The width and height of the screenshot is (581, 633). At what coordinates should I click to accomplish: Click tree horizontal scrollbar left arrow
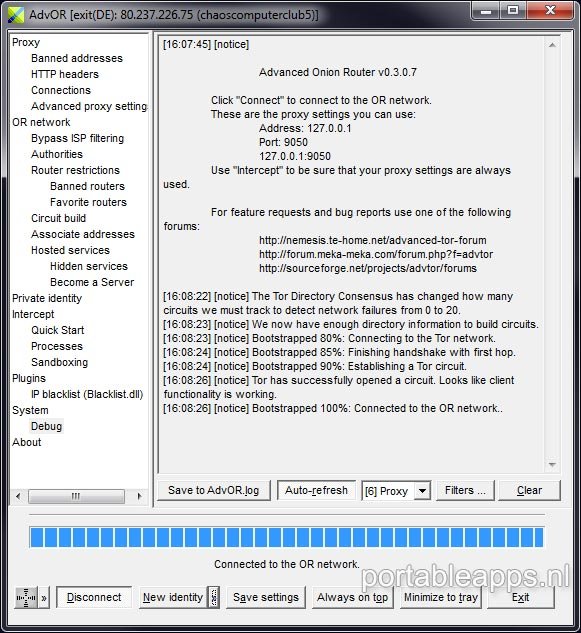tap(18, 496)
